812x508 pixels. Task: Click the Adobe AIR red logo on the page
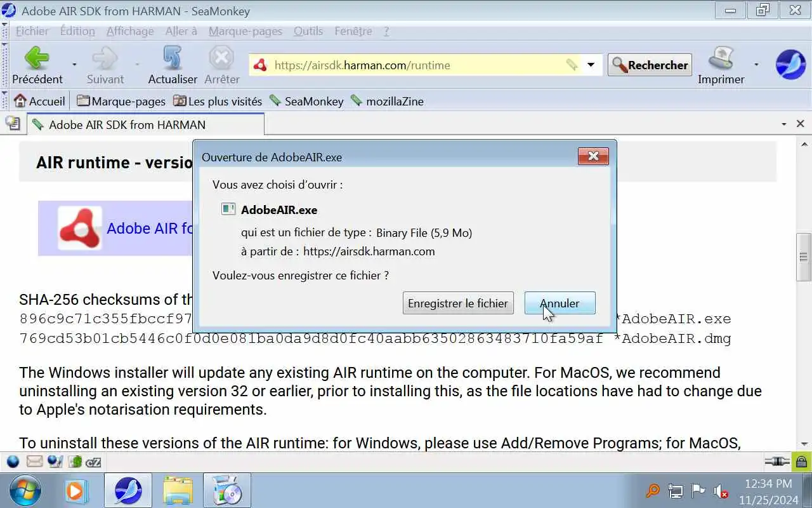pyautogui.click(x=80, y=228)
